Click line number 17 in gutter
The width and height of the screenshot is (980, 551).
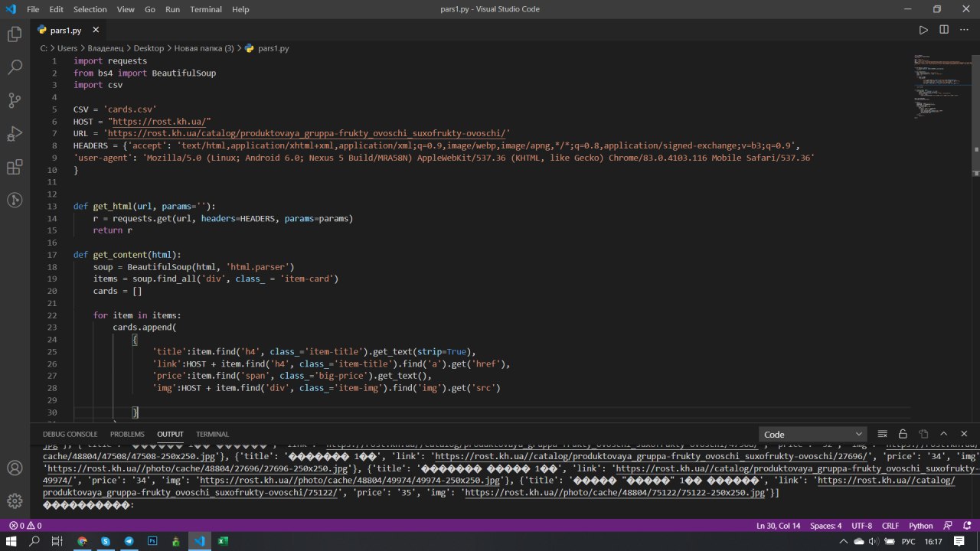point(52,255)
